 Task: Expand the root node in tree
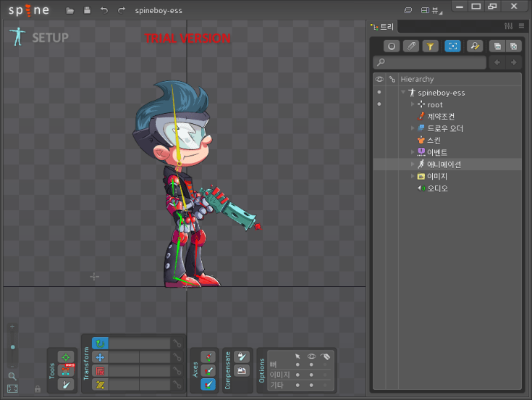(413, 104)
